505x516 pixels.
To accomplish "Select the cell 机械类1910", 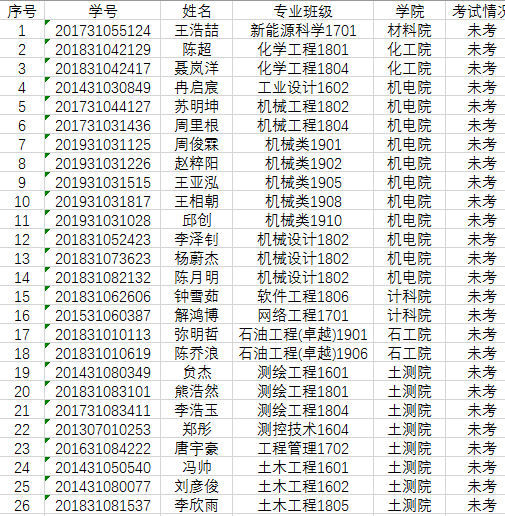I will 303,219.
